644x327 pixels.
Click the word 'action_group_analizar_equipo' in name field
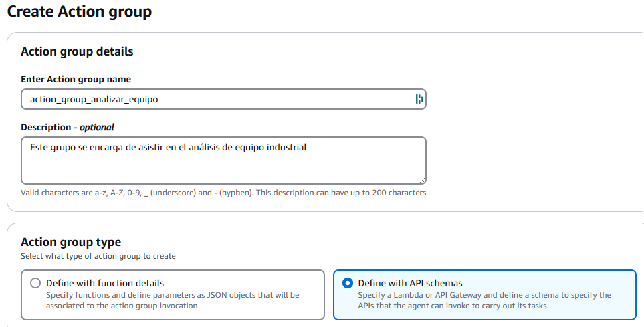[94, 99]
